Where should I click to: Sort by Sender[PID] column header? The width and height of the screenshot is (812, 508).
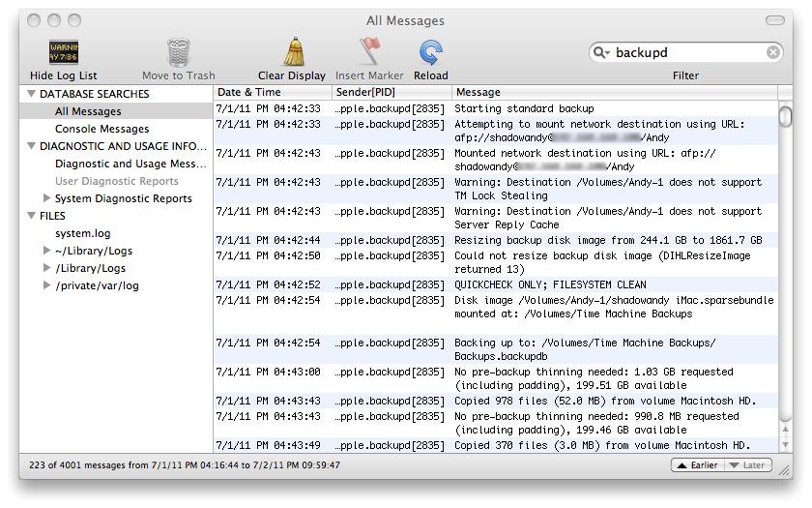[390, 92]
